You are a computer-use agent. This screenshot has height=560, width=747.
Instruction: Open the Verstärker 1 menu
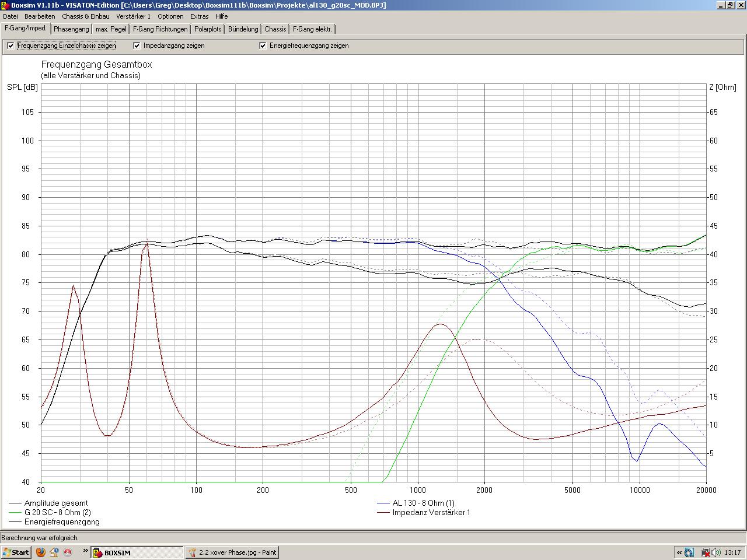click(133, 16)
